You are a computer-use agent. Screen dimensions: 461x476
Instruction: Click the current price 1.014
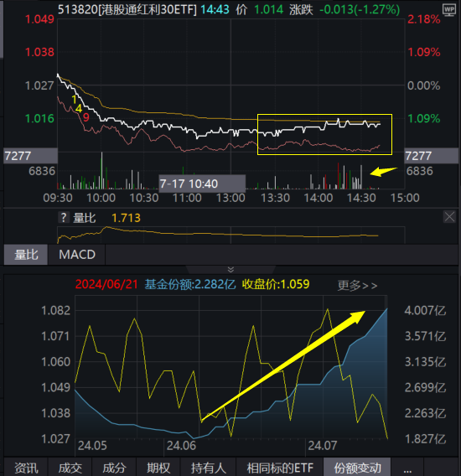(268, 10)
